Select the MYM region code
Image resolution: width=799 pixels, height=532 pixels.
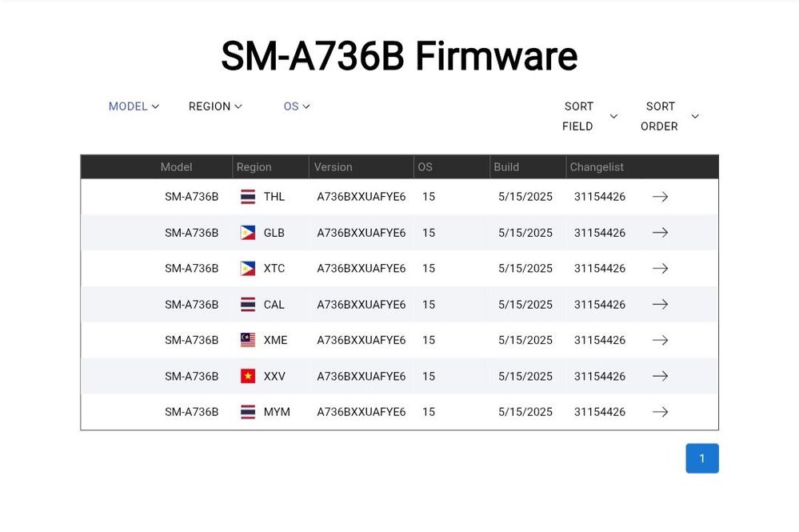[277, 412]
